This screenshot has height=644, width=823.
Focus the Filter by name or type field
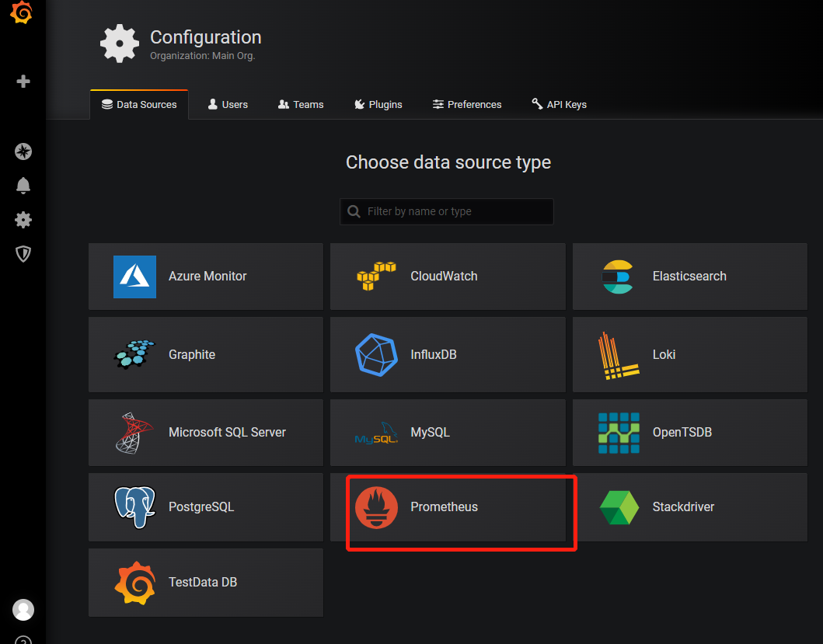pos(447,211)
